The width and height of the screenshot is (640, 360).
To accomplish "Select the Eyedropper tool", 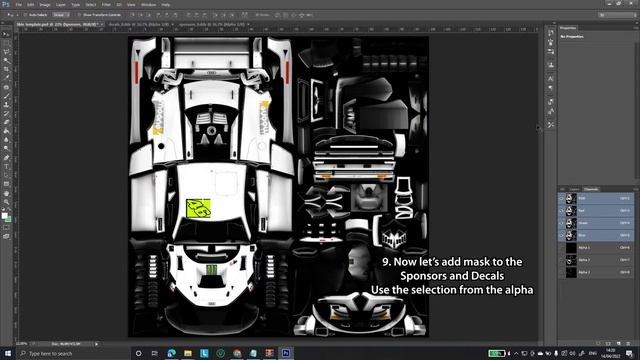I will (x=6, y=78).
